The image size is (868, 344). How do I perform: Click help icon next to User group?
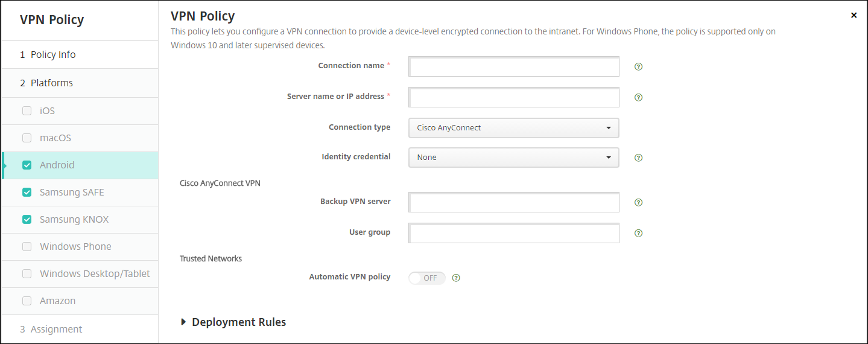point(638,233)
